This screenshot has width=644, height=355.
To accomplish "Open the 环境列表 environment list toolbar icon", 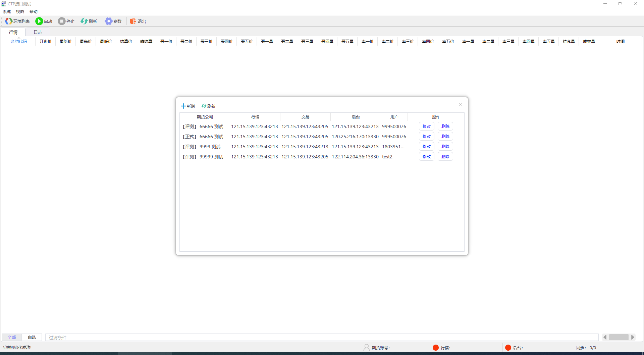I will click(9, 21).
